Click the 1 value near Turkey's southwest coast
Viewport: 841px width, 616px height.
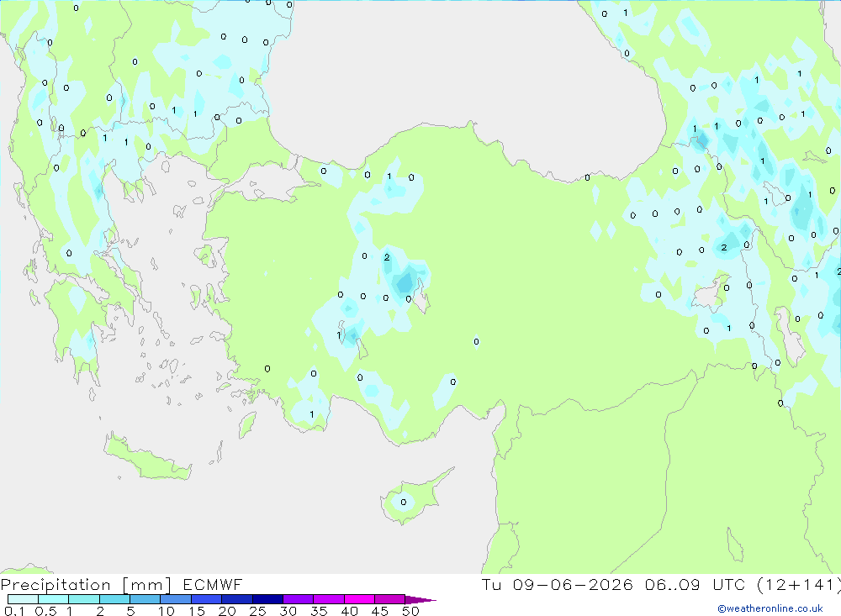tap(312, 414)
